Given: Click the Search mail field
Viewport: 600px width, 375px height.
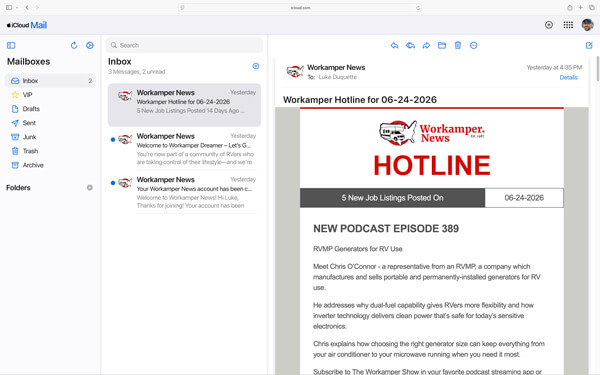Looking at the screenshot, I should (x=184, y=45).
